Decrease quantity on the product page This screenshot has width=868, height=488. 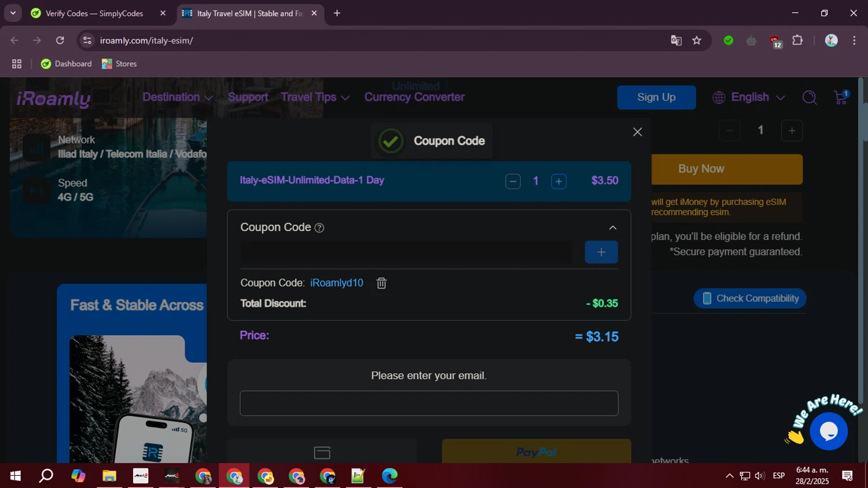click(730, 131)
